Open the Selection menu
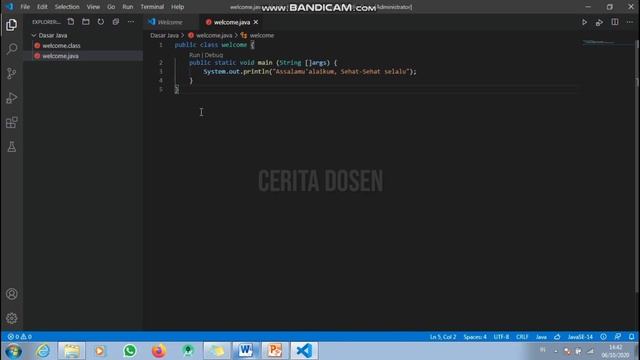The height and width of the screenshot is (360, 640). 67,7
